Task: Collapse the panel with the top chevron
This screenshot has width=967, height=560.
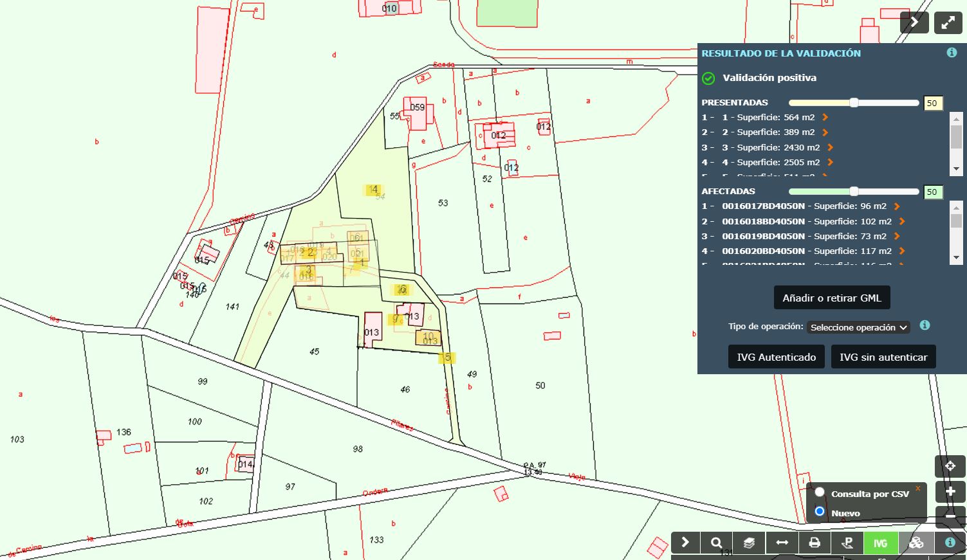Action: pos(914,23)
